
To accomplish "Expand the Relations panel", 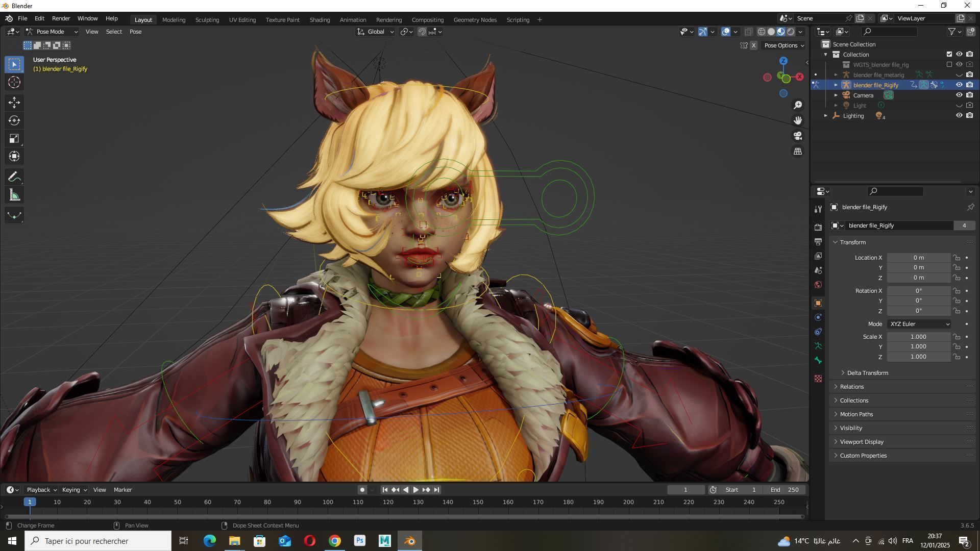I will [851, 387].
